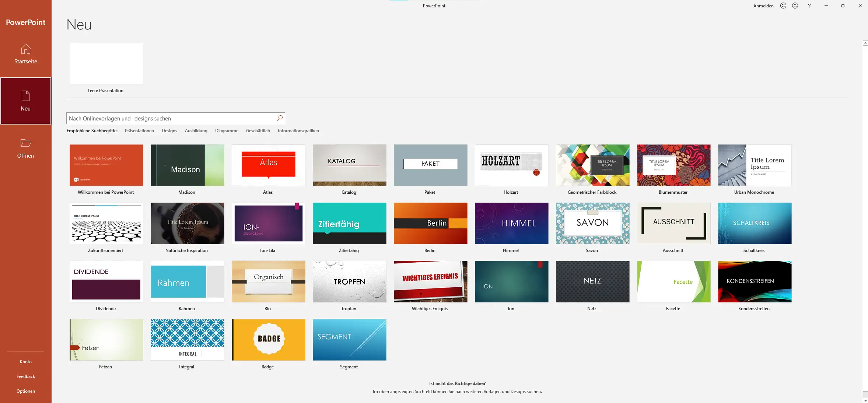Open the Optionen settings entry
The height and width of the screenshot is (403, 868).
25,391
